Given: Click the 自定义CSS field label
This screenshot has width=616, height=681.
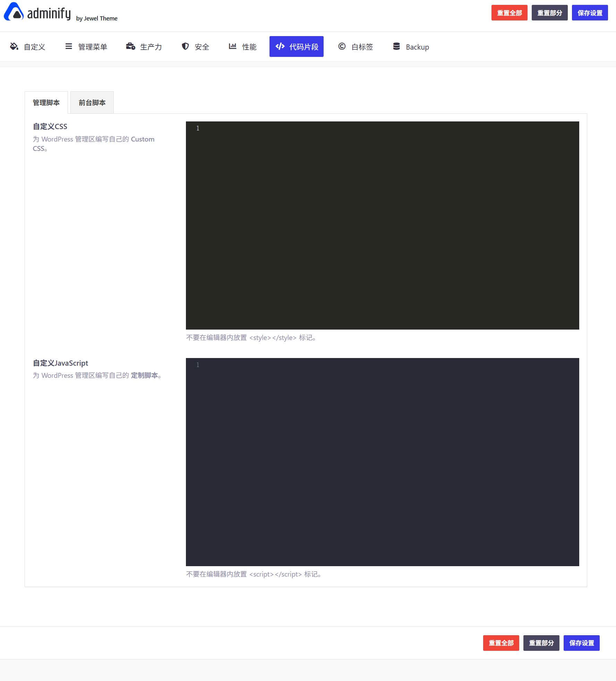Looking at the screenshot, I should point(50,127).
